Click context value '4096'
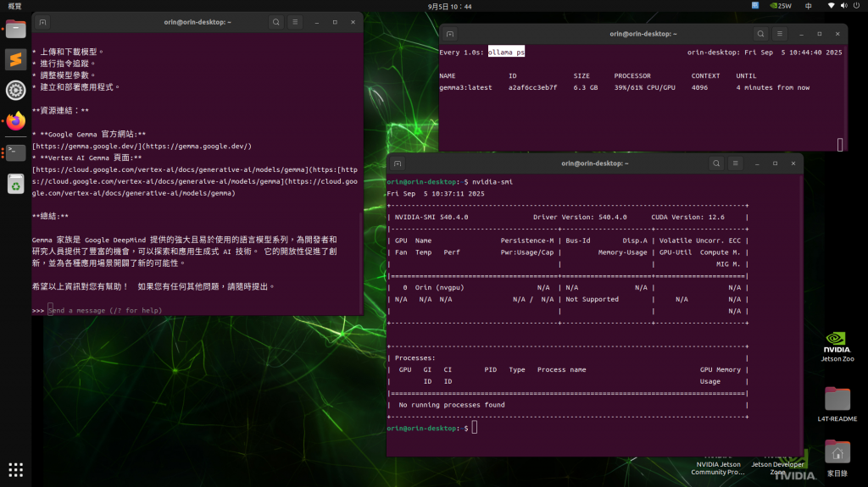The height and width of the screenshot is (487, 868). click(x=699, y=87)
